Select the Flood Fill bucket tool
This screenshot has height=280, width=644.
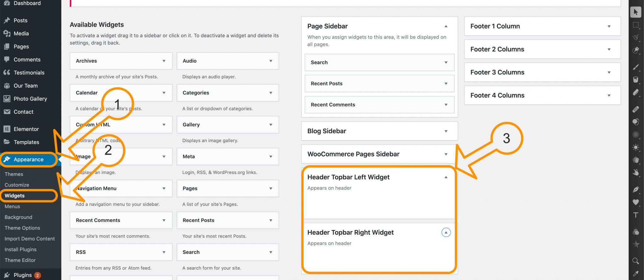click(x=636, y=80)
